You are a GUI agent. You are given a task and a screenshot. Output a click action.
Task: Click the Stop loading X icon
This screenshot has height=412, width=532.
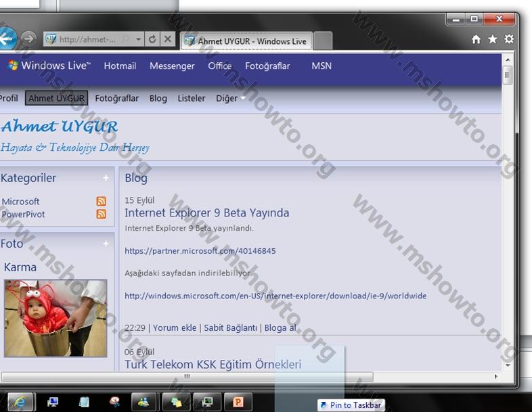coord(168,39)
